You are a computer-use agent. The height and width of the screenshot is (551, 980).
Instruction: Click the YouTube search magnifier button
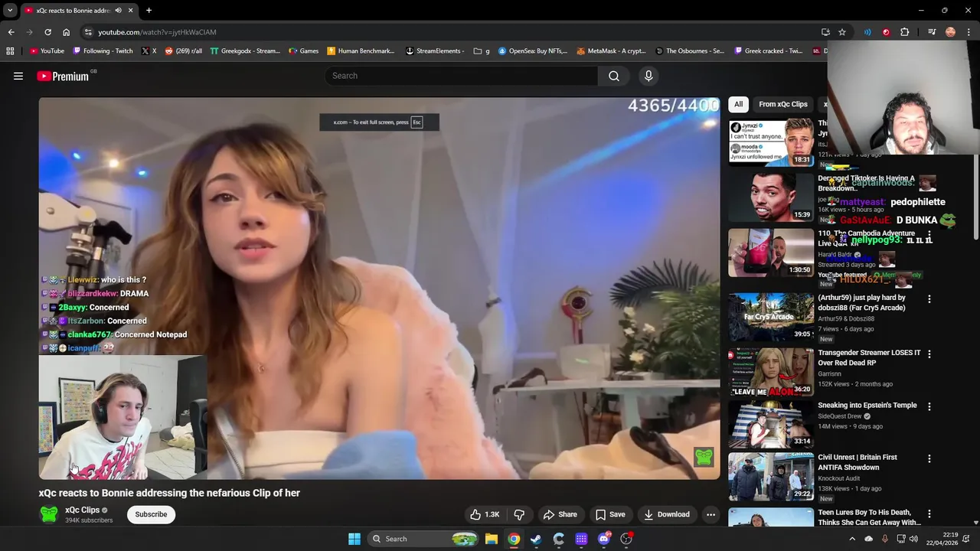(x=614, y=76)
